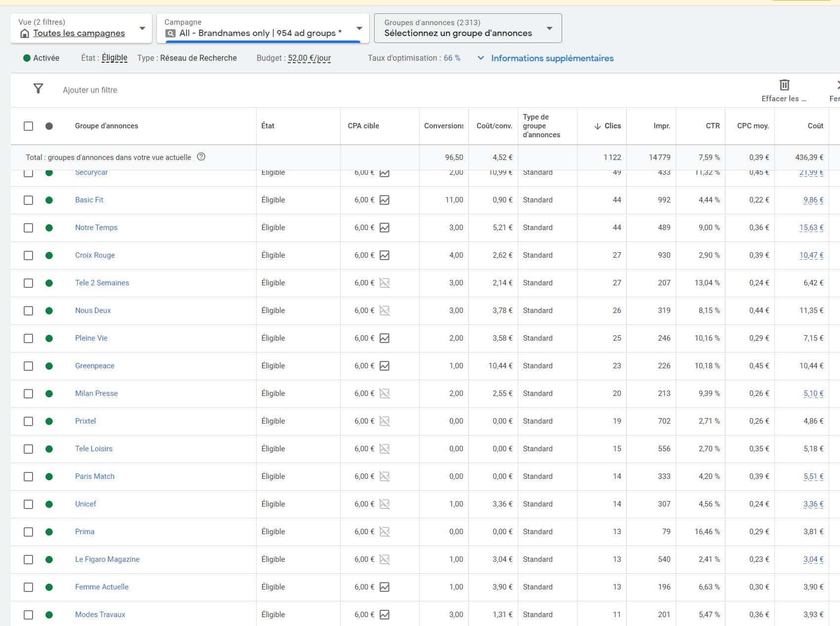The width and height of the screenshot is (840, 626).
Task: Check the Basic Fit row checkbox
Action: [29, 200]
